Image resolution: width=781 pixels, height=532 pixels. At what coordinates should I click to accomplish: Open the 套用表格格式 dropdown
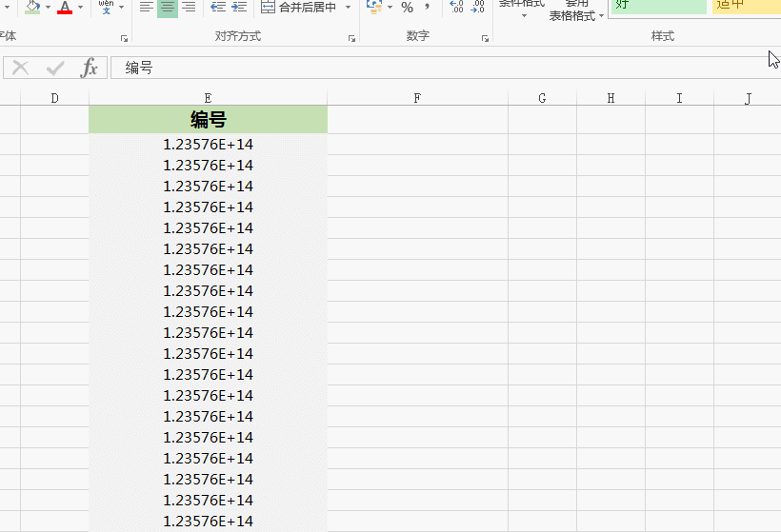coord(576,11)
